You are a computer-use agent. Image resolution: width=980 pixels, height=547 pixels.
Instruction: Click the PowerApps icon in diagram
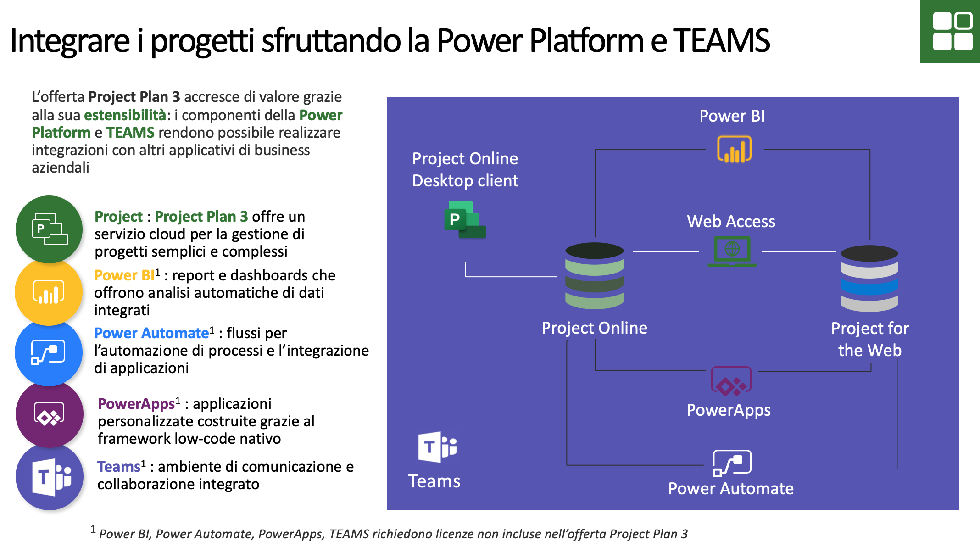[x=731, y=381]
